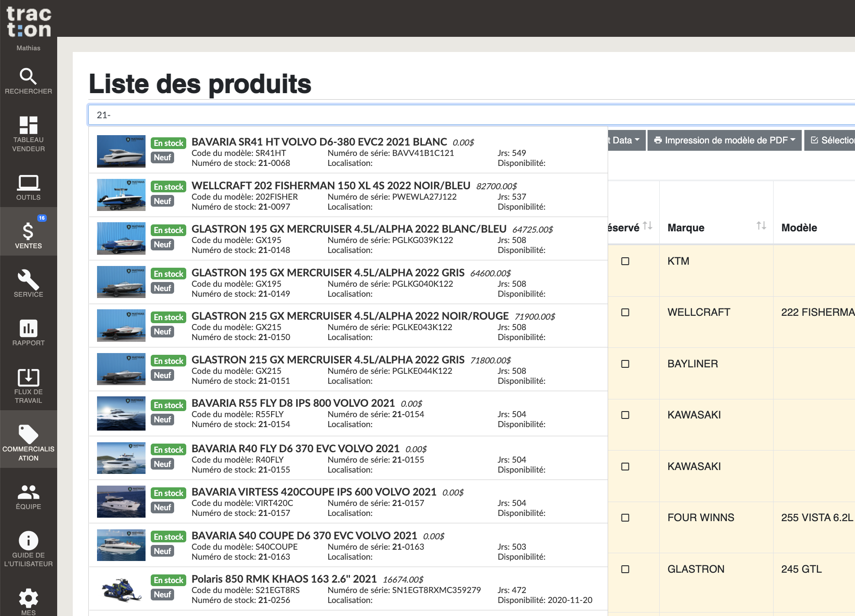This screenshot has height=616, width=855.
Task: Click the price 82700.00$
Action: [497, 186]
